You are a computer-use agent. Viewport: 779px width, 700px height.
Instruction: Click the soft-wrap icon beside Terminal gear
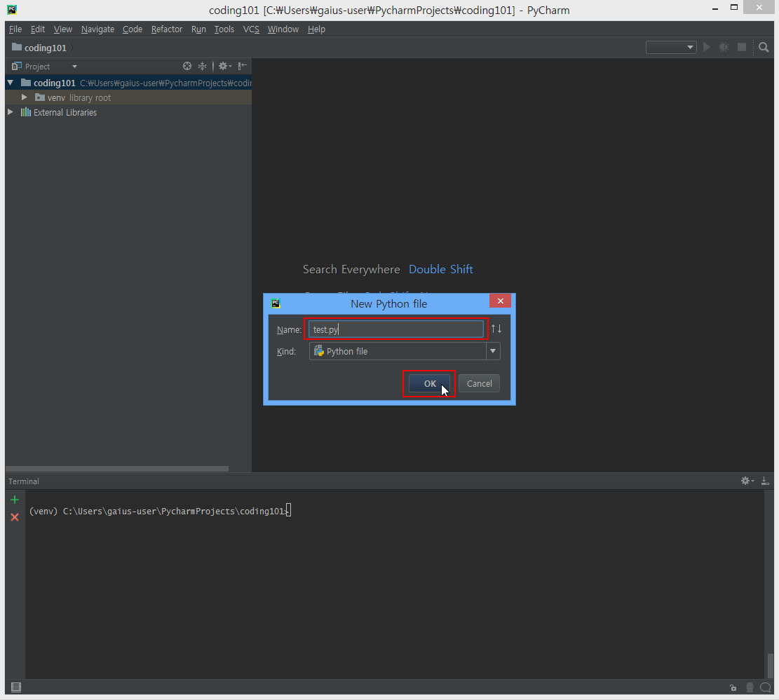[765, 481]
